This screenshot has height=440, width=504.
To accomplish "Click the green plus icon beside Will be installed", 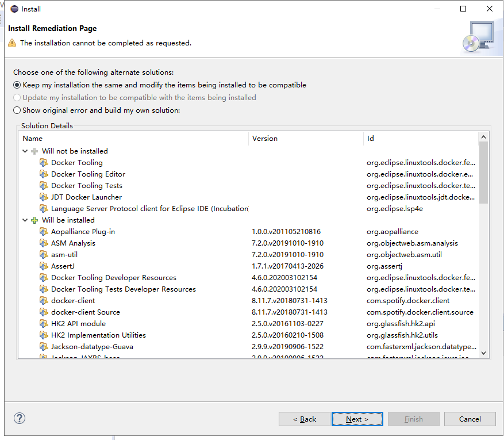I will click(x=34, y=220).
